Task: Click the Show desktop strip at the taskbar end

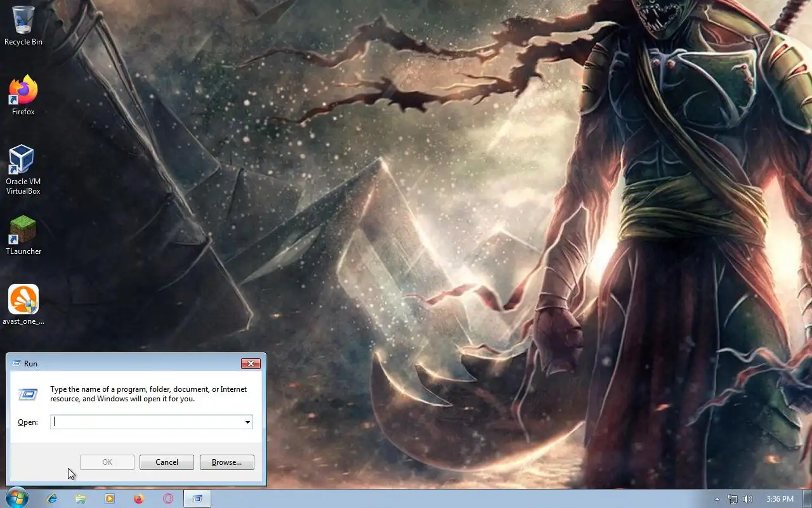Action: [807, 498]
